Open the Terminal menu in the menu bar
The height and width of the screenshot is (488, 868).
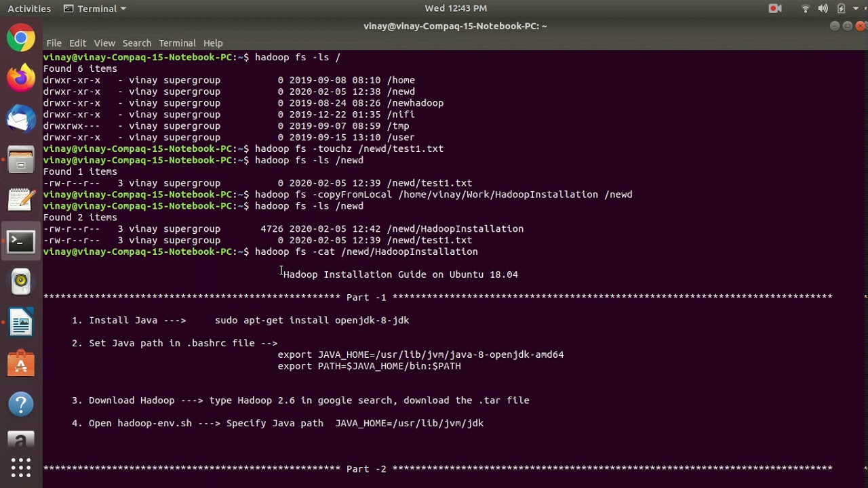point(177,43)
